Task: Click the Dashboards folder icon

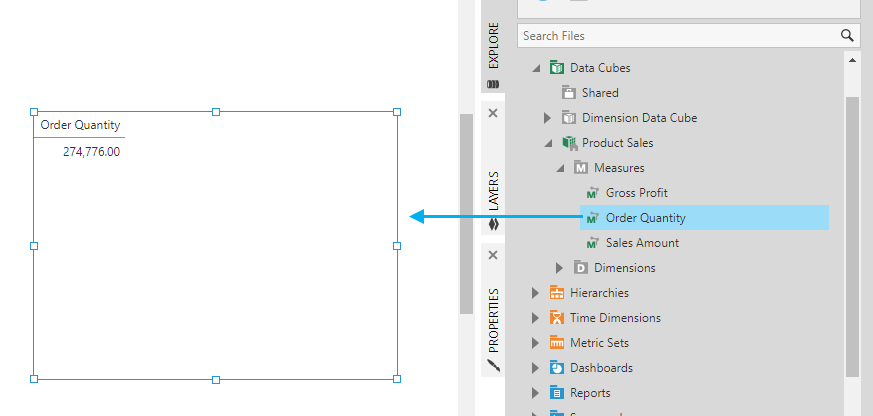Action: (x=556, y=368)
